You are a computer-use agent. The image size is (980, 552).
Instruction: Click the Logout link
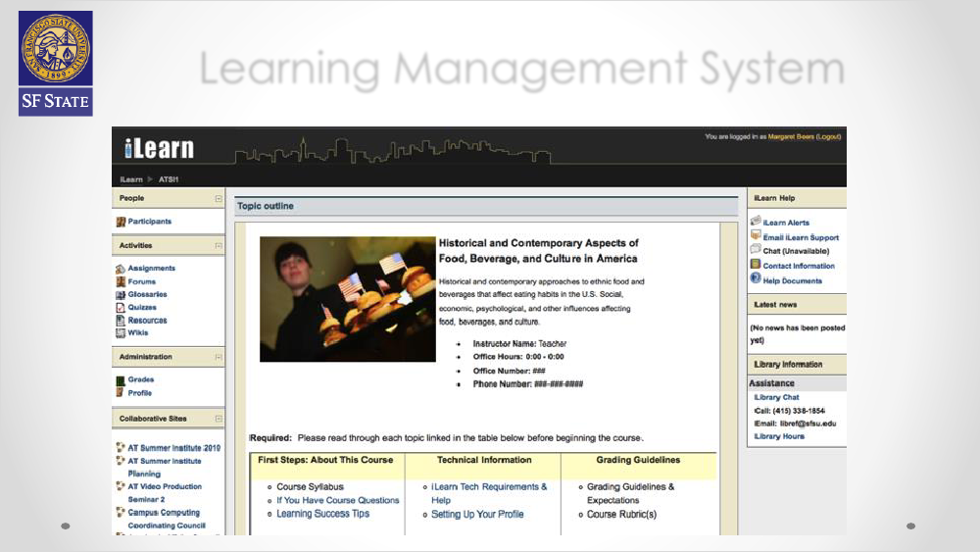tap(829, 136)
